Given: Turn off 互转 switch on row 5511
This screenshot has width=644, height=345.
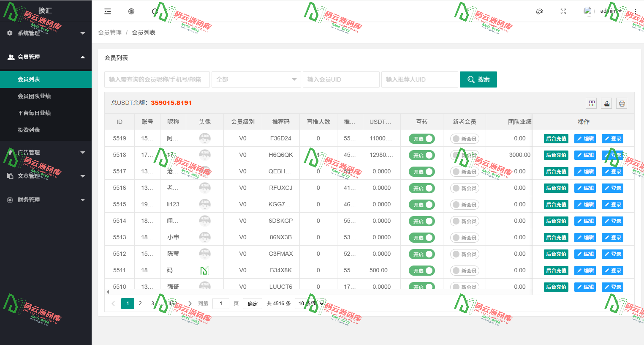Looking at the screenshot, I should click(422, 270).
